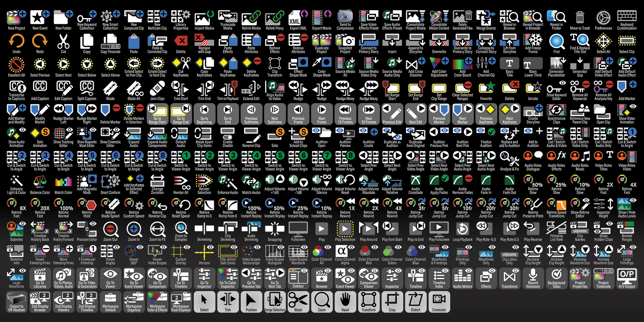Open the Show Keyword Editor icon

556,91
